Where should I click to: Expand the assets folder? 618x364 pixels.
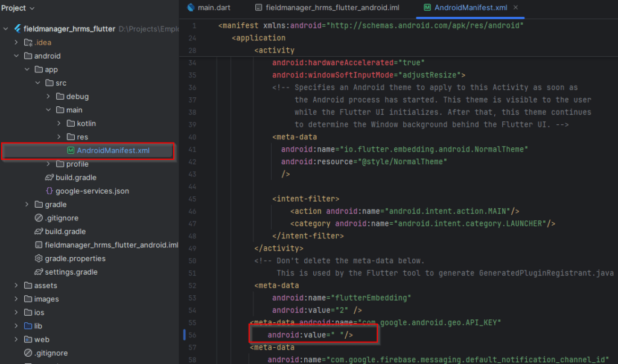pos(16,285)
